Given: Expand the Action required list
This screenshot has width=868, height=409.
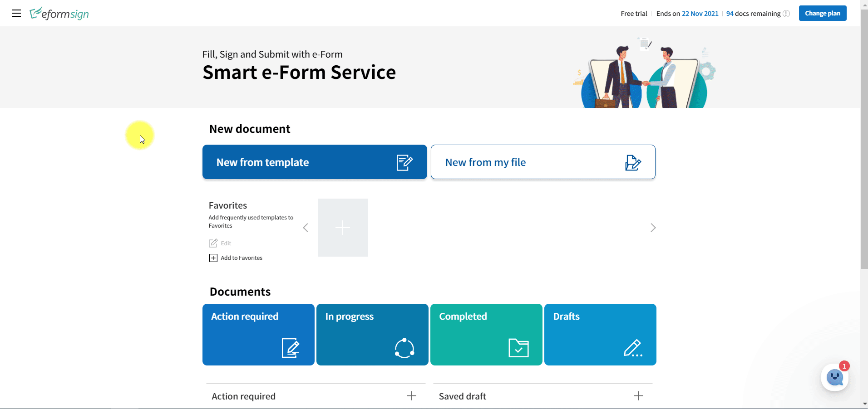Looking at the screenshot, I should (x=411, y=396).
